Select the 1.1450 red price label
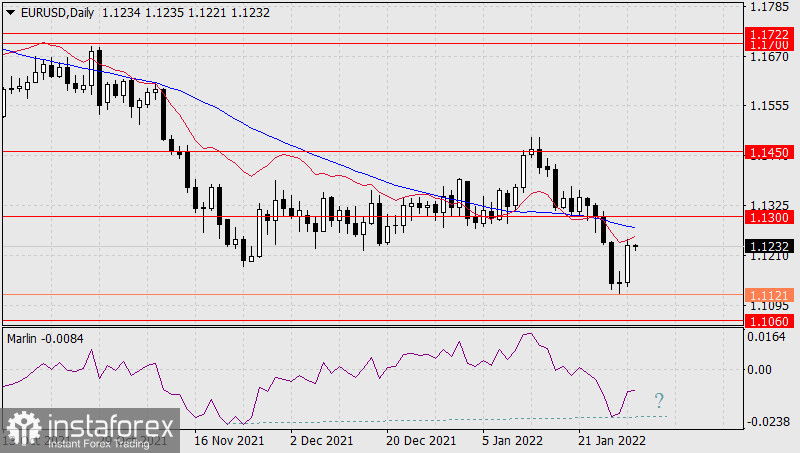Screen dimensions: 800x453 click(x=770, y=152)
